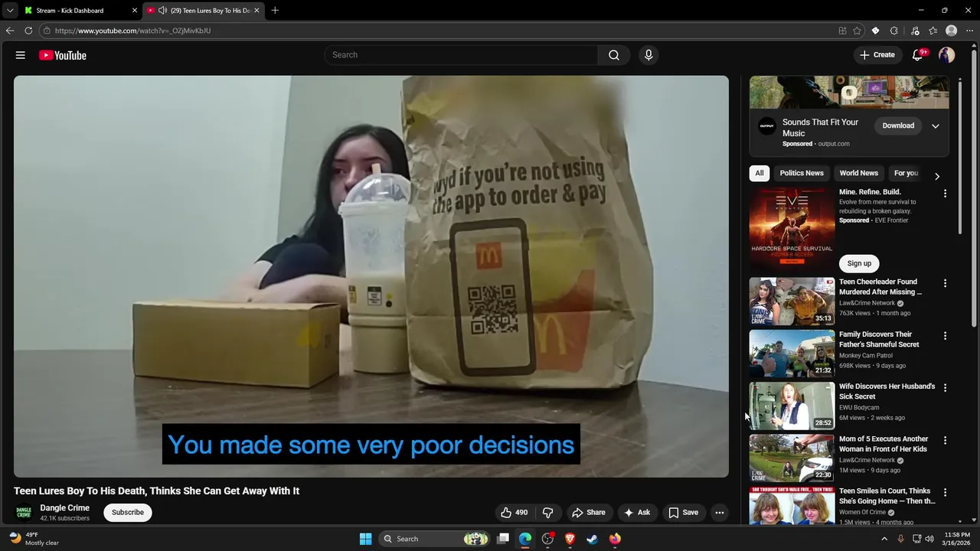The image size is (980, 551).
Task: Click the browser address bar URL
Action: [132, 31]
